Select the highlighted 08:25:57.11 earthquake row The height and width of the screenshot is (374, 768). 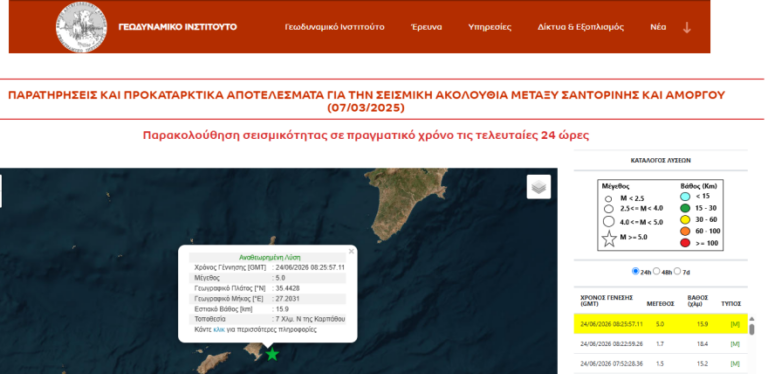pos(661,324)
